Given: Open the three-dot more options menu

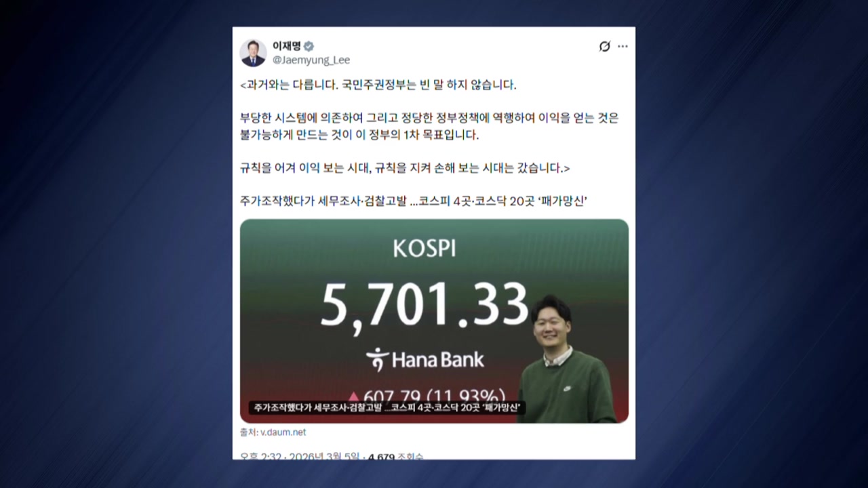Looking at the screenshot, I should pos(623,46).
